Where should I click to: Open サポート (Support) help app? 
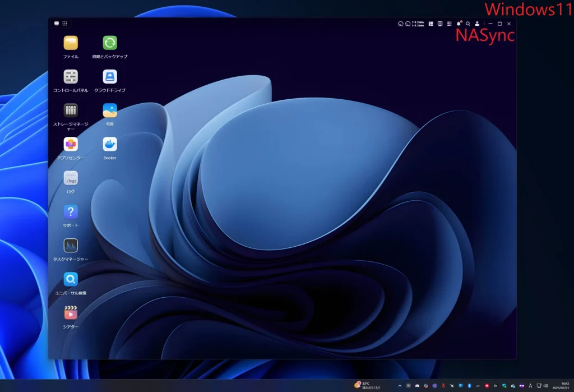click(71, 212)
